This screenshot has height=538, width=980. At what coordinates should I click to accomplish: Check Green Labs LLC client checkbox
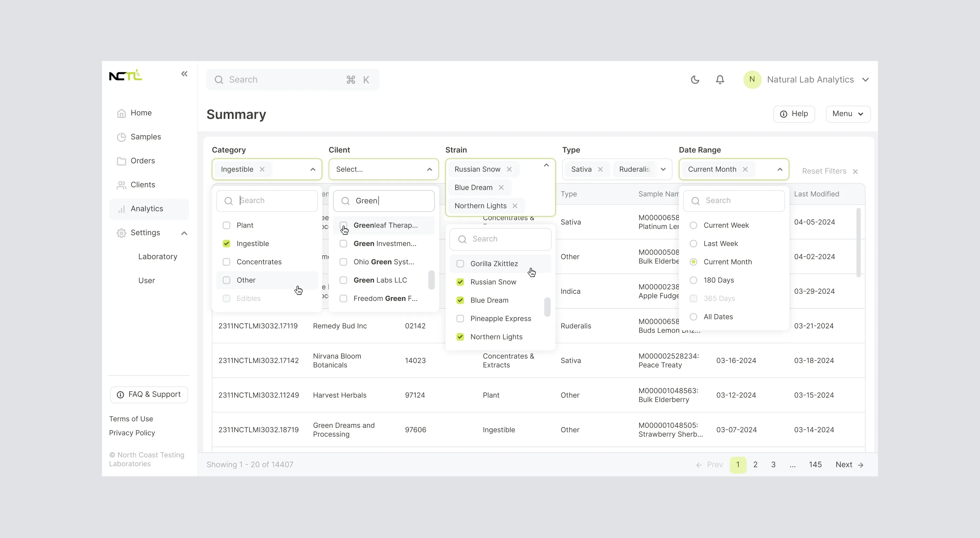pos(343,280)
